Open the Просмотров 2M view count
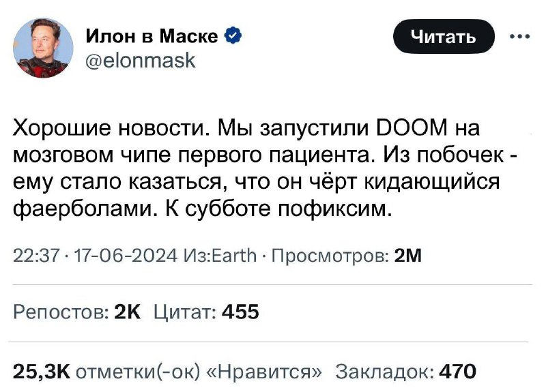546x392 pixels. tap(345, 256)
